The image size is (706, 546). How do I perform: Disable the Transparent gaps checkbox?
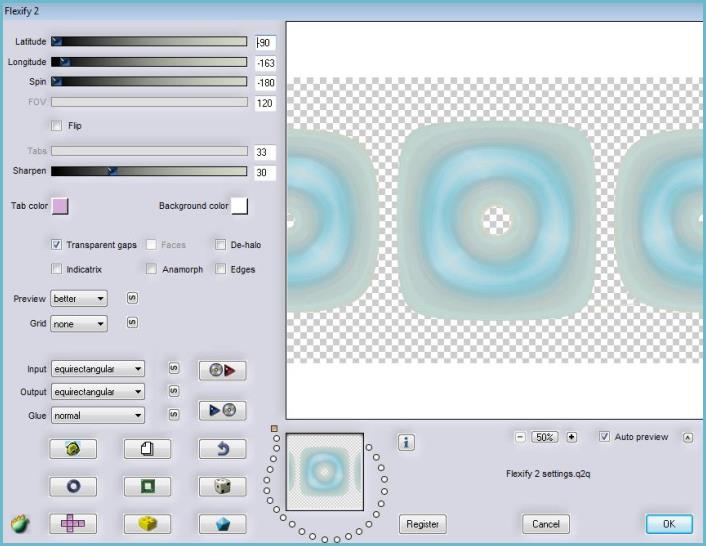tap(57, 244)
